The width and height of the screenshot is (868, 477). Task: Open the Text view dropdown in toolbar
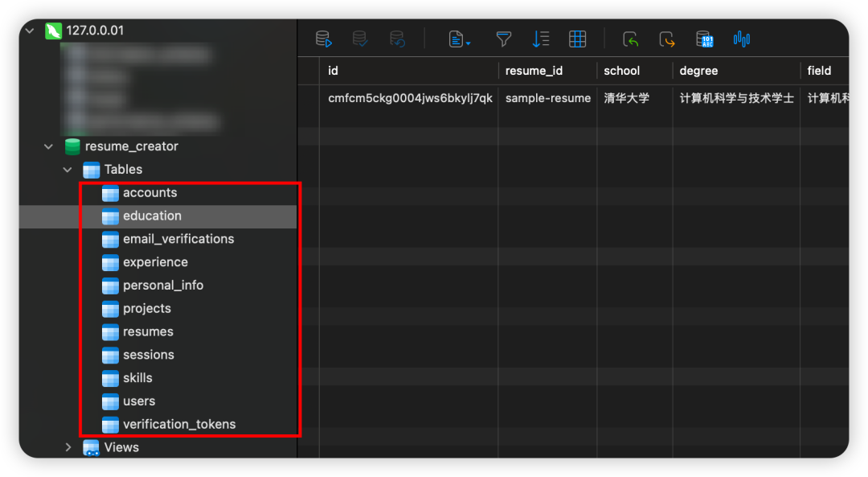[x=459, y=39]
